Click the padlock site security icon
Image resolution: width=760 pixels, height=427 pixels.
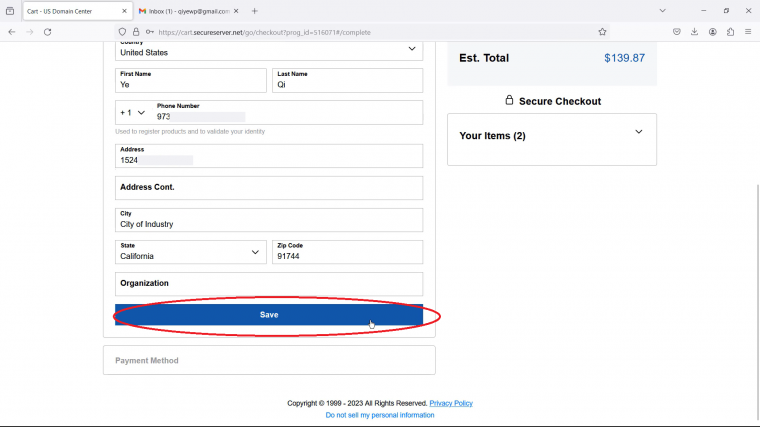[x=136, y=32]
